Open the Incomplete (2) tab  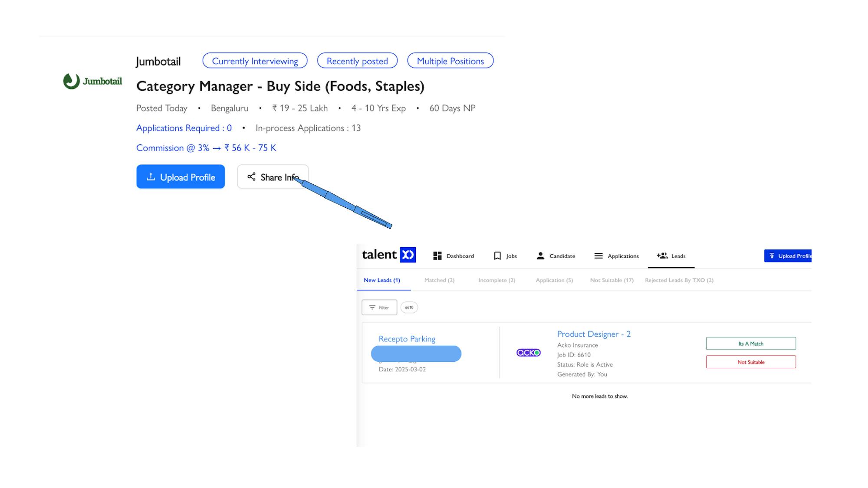tap(496, 280)
